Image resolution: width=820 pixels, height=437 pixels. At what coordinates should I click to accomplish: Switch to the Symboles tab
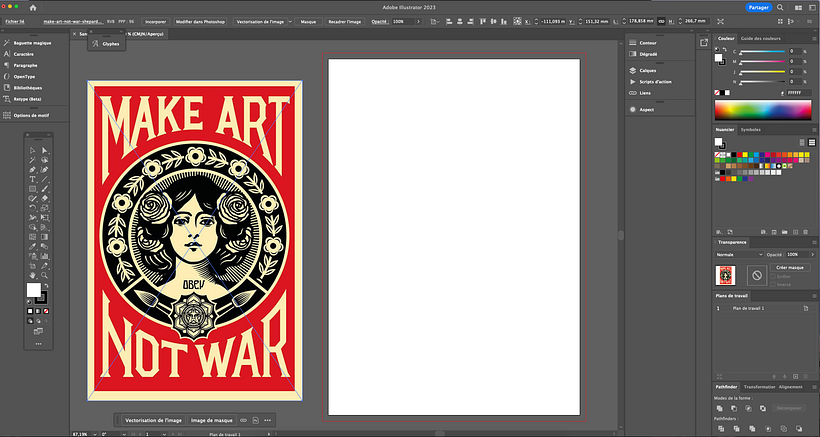point(750,130)
